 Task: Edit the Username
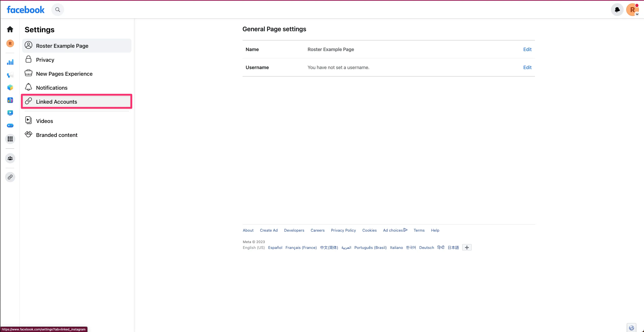[x=527, y=67]
